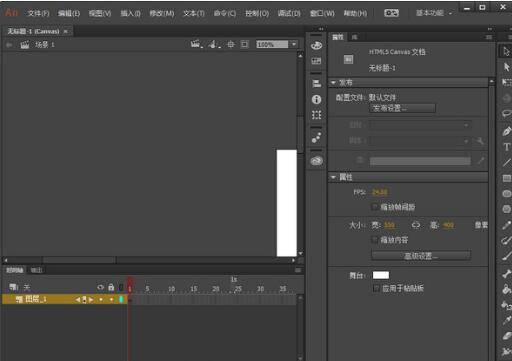The height and width of the screenshot is (361, 512).
Task: Open the 窗口(W) menu
Action: tap(322, 13)
